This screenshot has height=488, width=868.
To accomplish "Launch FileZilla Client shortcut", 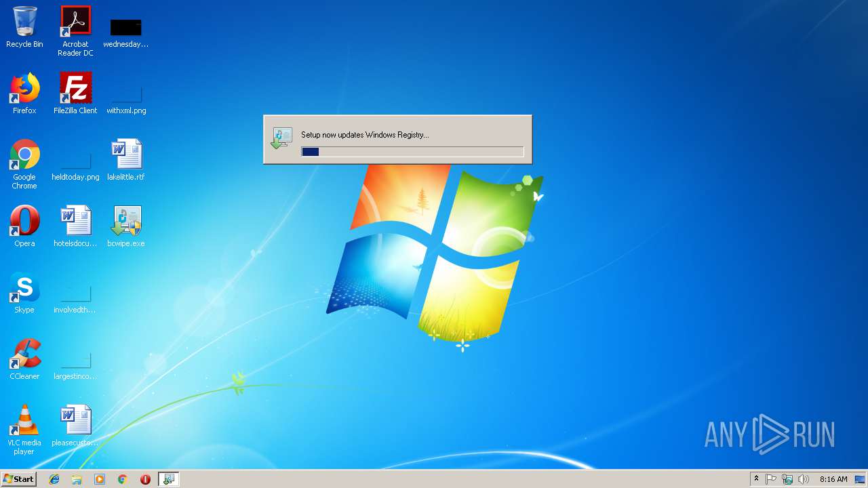I will [75, 94].
